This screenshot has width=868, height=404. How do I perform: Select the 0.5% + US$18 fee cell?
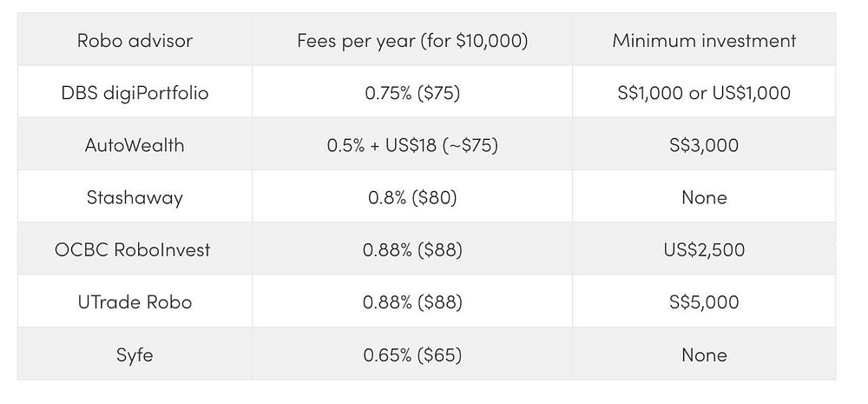click(x=412, y=144)
